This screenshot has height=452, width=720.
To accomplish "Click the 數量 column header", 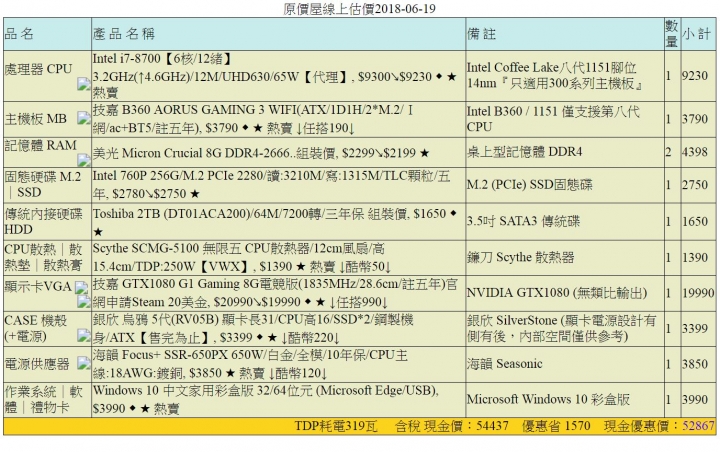I will point(672,34).
